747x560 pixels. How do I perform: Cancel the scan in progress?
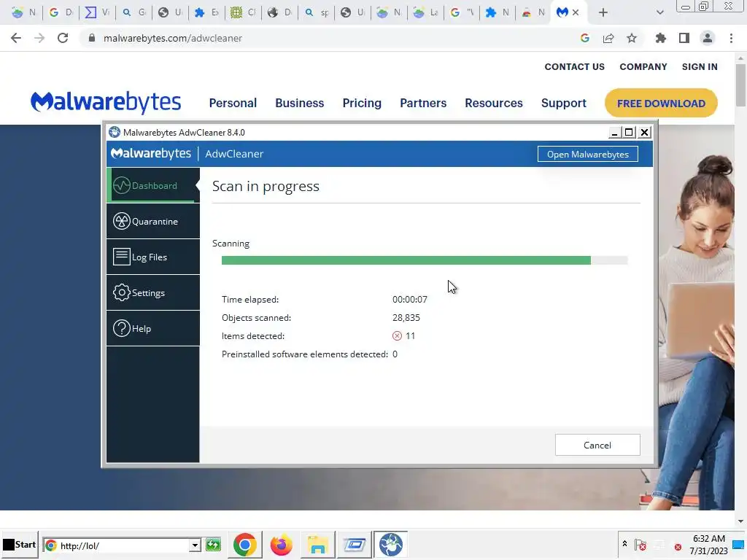coord(597,445)
